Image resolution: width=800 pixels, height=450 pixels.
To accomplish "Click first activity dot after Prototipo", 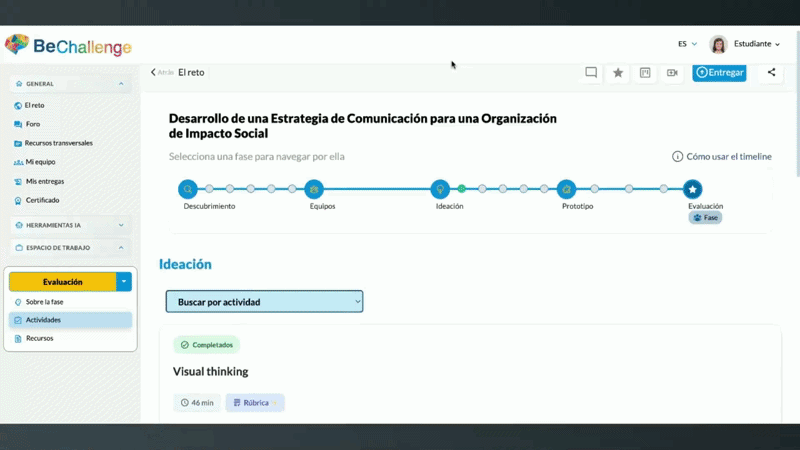I will 594,189.
